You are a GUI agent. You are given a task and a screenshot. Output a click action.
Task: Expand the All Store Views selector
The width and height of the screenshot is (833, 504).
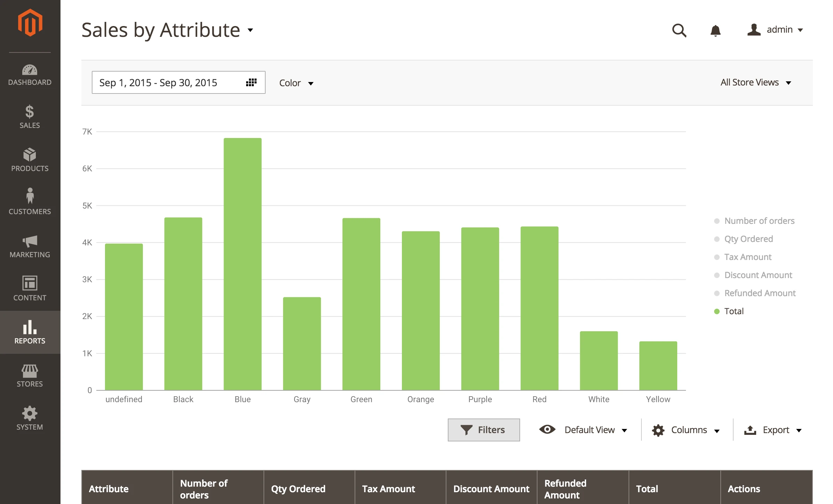pyautogui.click(x=756, y=82)
